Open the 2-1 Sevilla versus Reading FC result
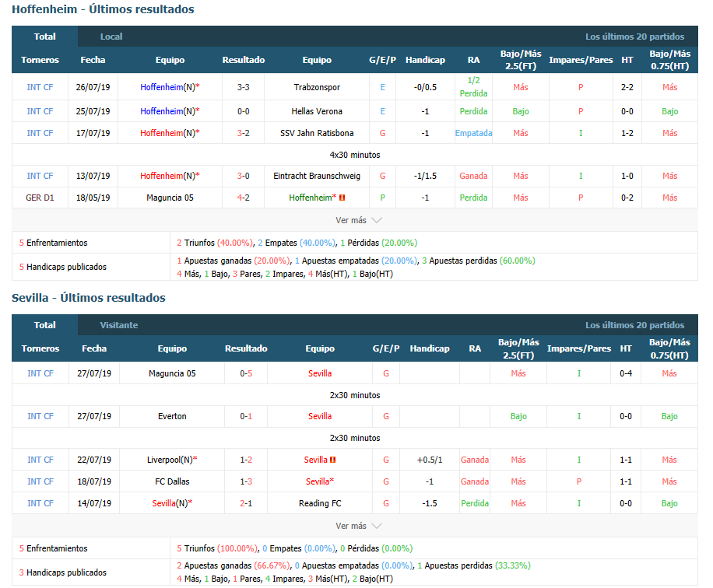Screen dimensions: 713x588 [x=246, y=503]
